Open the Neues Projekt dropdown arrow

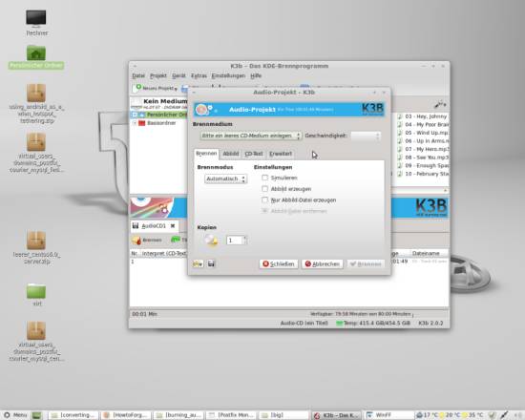coord(176,89)
